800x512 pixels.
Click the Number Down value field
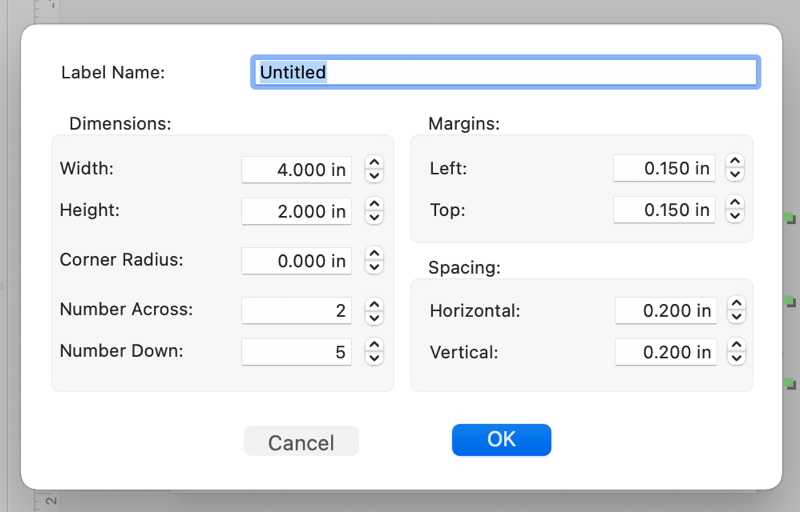[296, 352]
